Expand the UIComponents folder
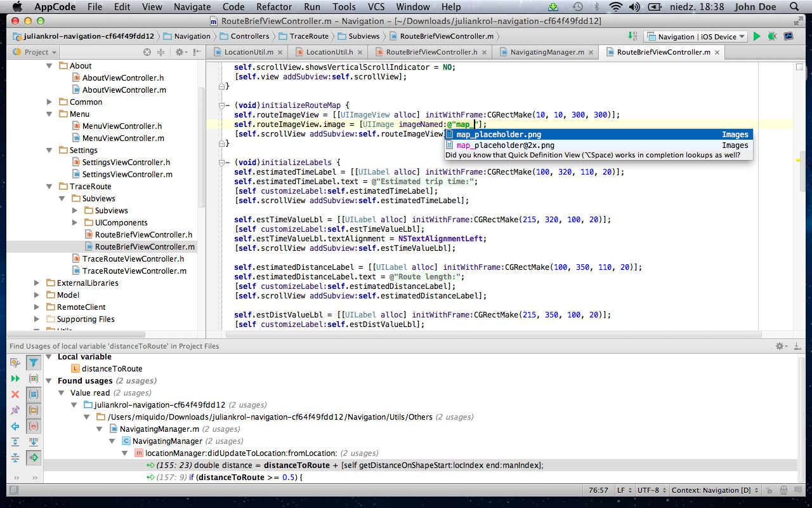The width and height of the screenshot is (812, 508). coord(74,222)
